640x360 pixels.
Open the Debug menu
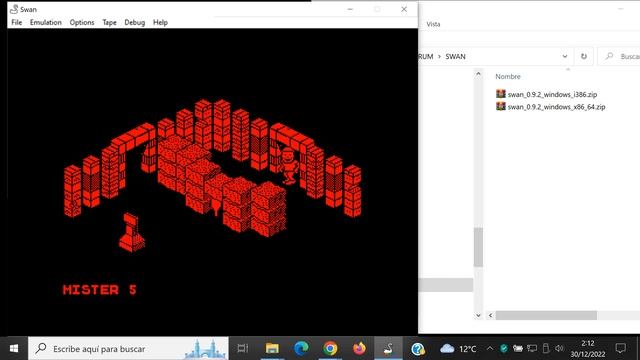coord(135,22)
